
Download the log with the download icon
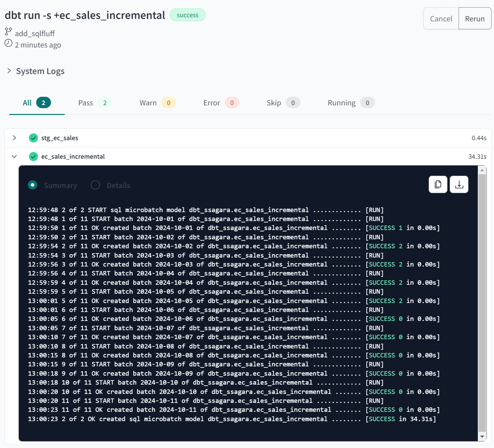pyautogui.click(x=459, y=184)
